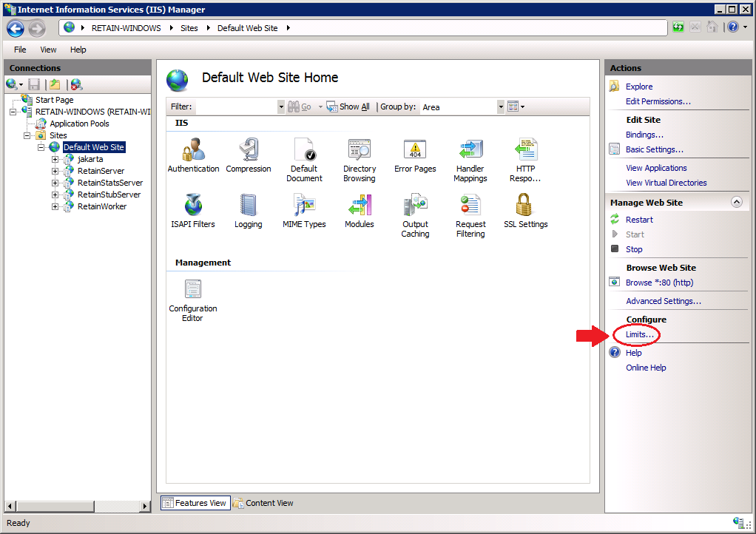Click the Back navigation arrow
The width and height of the screenshot is (756, 534).
(16, 28)
